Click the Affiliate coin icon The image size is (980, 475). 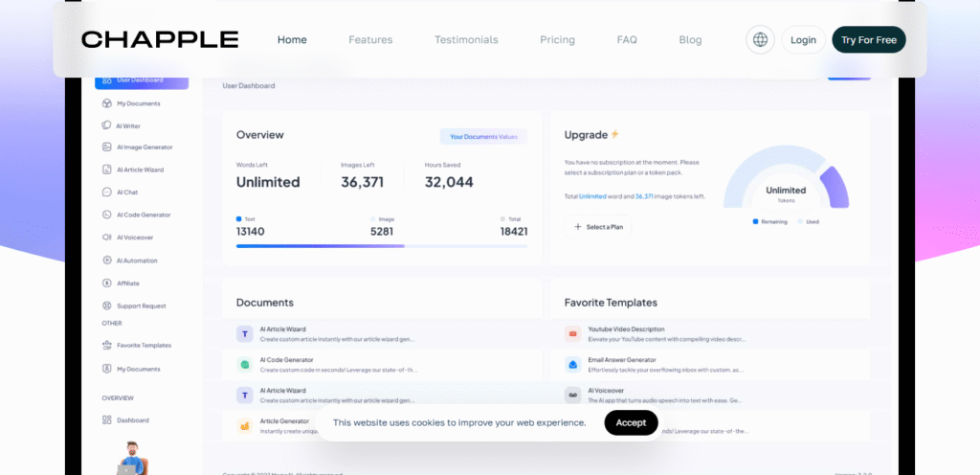click(x=106, y=283)
